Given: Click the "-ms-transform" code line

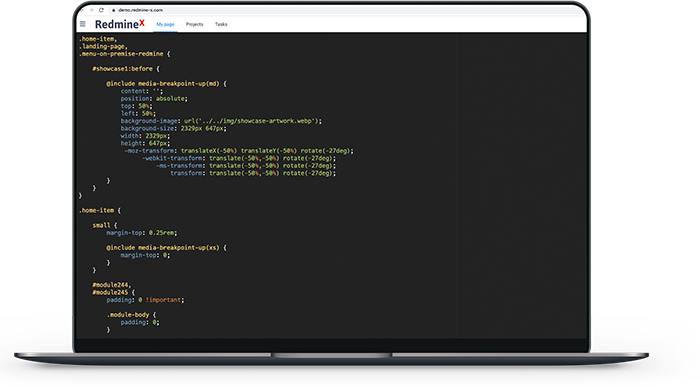Looking at the screenshot, I should coord(246,166).
